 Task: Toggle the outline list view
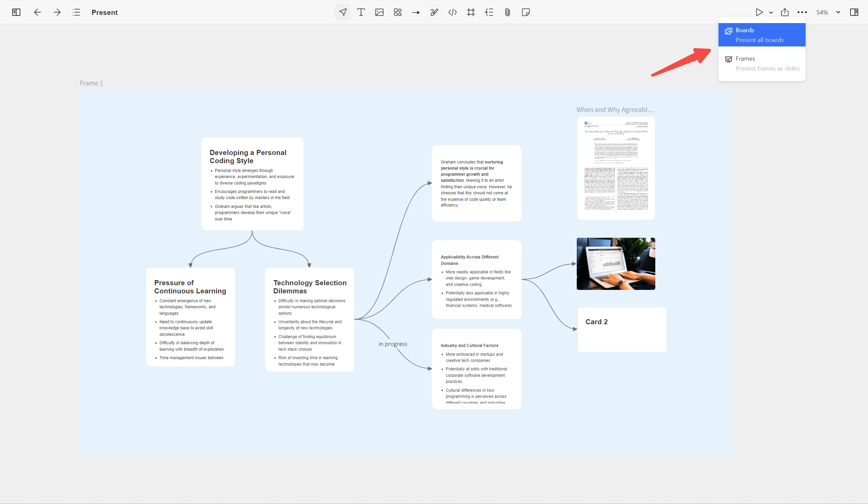coord(76,13)
